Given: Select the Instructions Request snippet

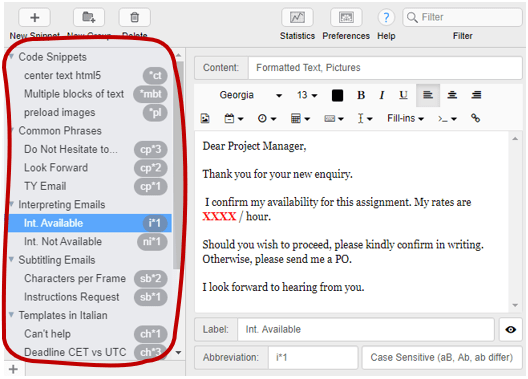Looking at the screenshot, I should pyautogui.click(x=89, y=297).
